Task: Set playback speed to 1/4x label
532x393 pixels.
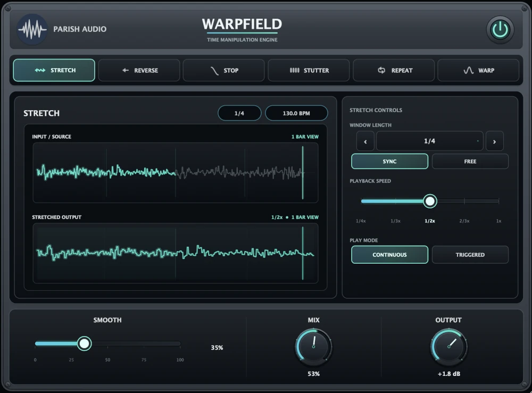Action: click(x=361, y=221)
